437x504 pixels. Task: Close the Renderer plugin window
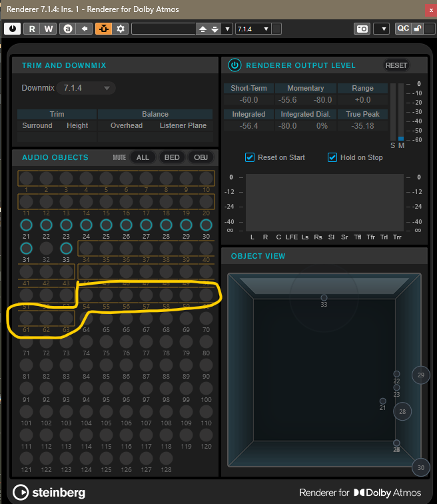430,10
